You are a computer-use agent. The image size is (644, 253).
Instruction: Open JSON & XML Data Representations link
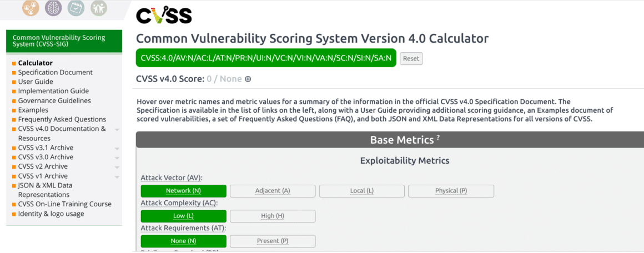pyautogui.click(x=45, y=190)
